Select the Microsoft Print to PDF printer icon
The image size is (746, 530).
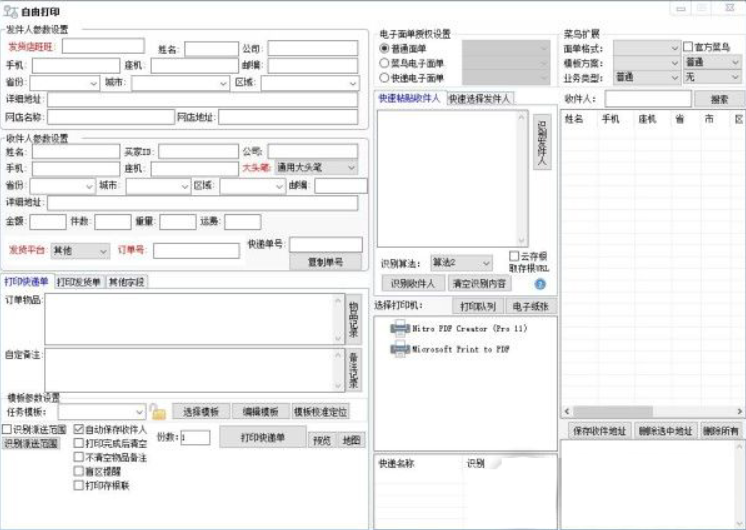(400, 349)
